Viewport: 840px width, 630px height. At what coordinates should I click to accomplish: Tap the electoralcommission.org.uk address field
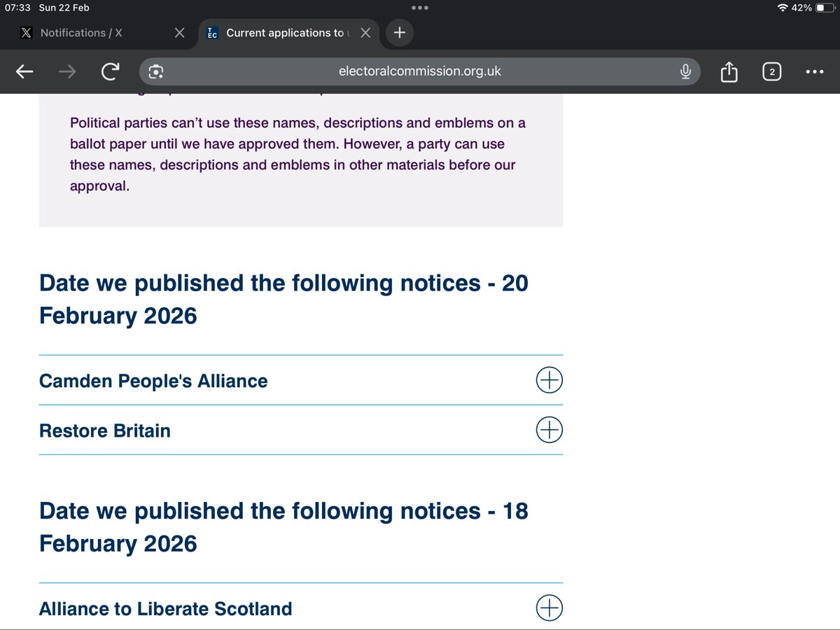point(419,71)
